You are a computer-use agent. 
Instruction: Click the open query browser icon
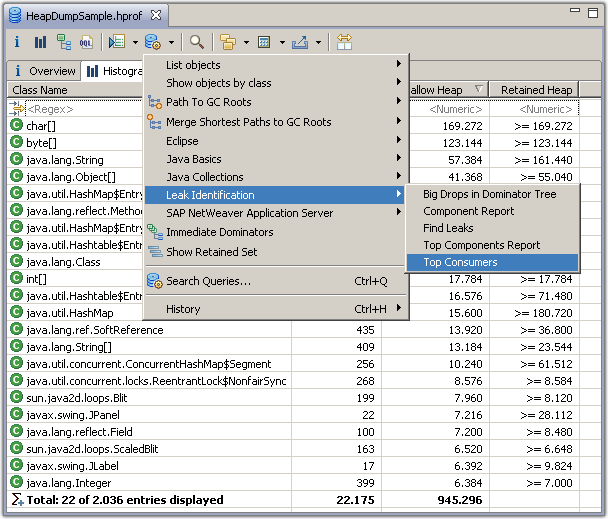point(153,42)
